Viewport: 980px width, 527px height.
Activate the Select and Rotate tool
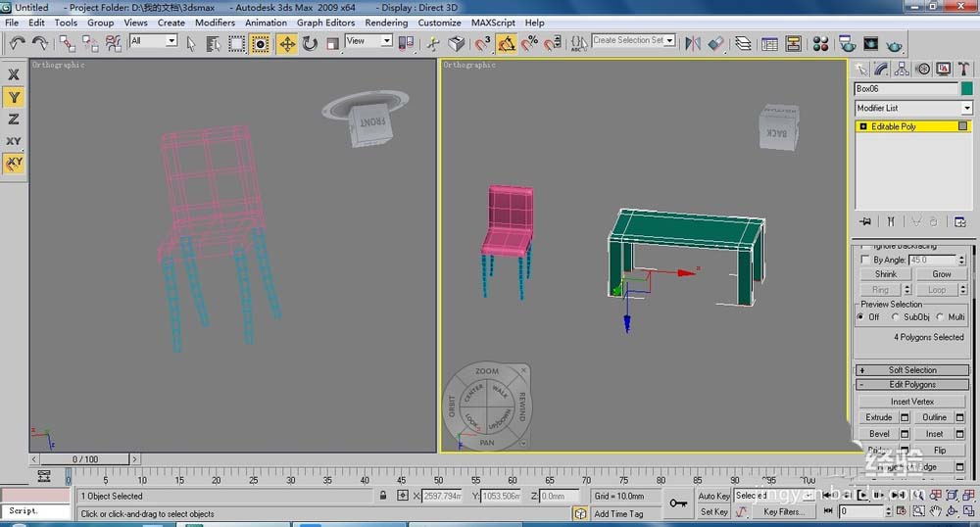point(310,43)
